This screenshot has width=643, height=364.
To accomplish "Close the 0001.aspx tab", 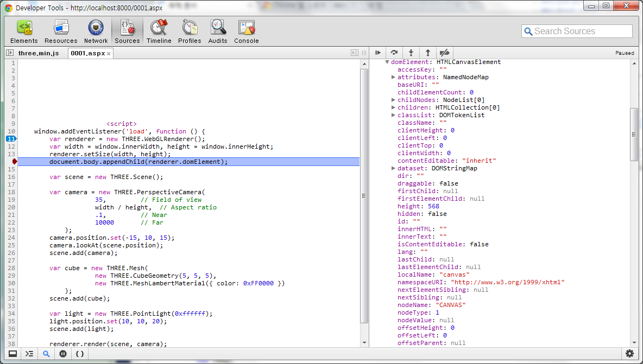I will [109, 54].
